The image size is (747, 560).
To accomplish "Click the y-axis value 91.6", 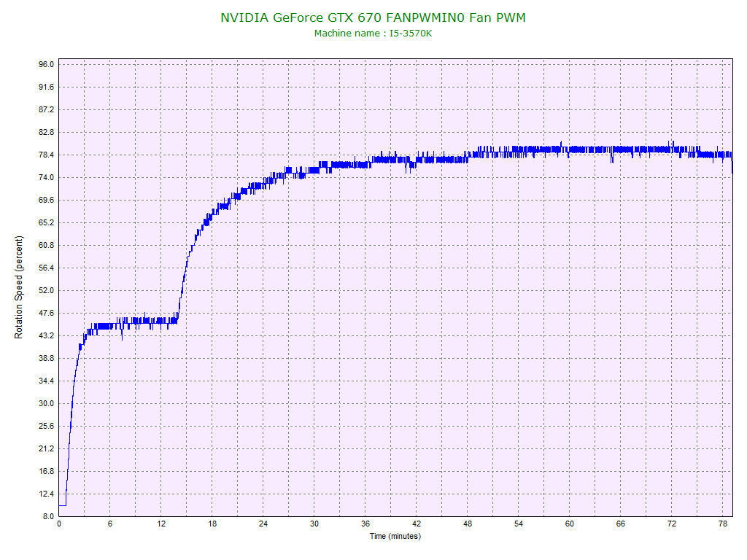I will [x=46, y=87].
